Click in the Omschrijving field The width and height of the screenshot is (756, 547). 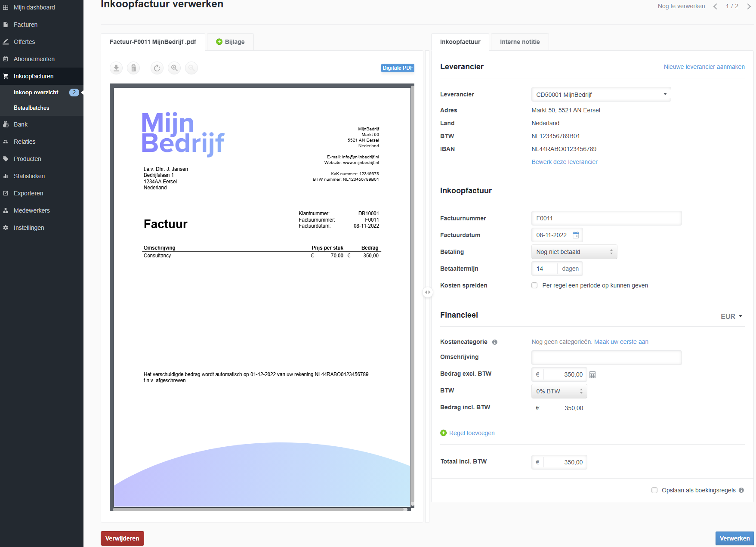(606, 357)
